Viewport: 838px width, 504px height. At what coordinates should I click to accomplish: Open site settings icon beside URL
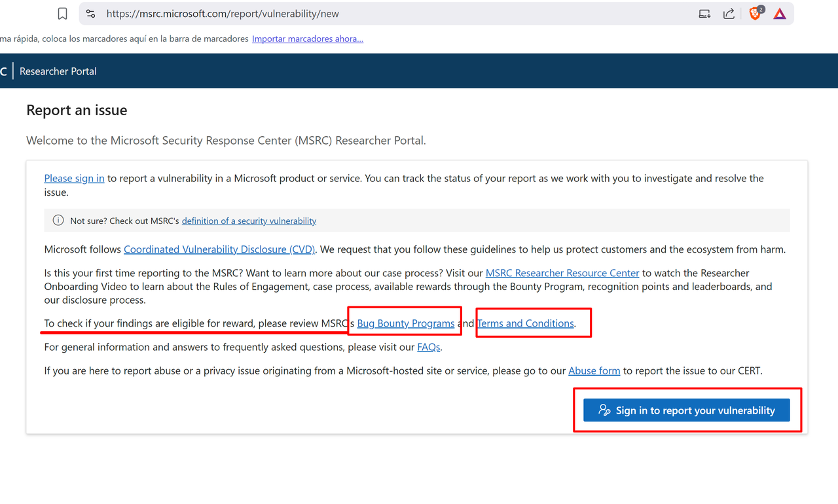click(x=90, y=14)
